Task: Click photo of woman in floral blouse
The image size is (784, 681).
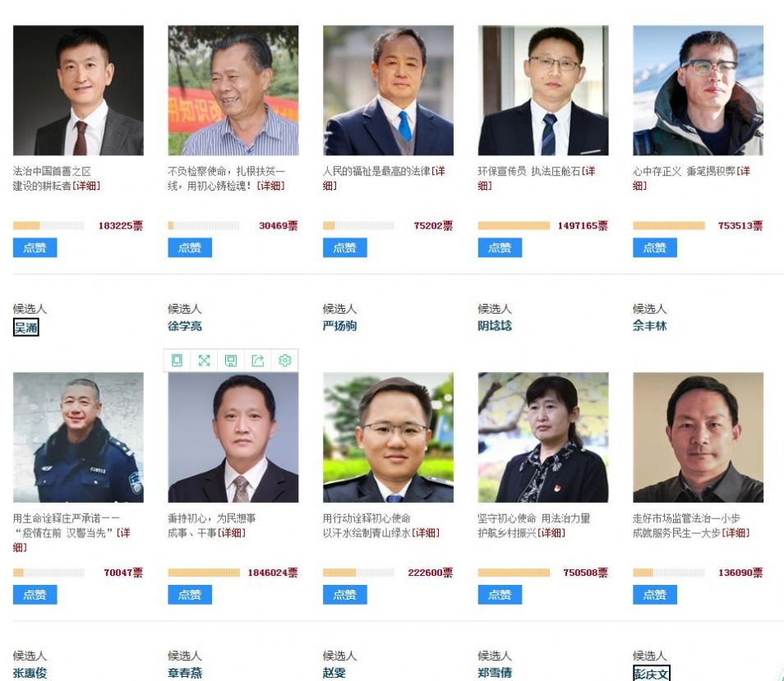Action: (x=543, y=437)
